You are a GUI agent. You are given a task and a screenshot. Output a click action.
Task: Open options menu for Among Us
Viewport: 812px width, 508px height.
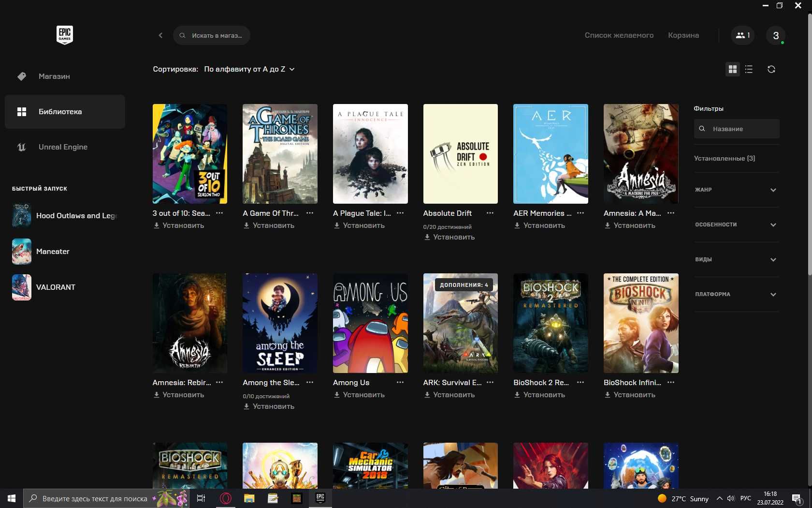coord(400,382)
